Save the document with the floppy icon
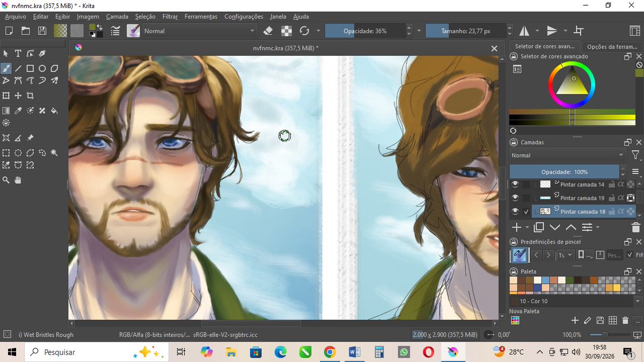The width and height of the screenshot is (644, 362). tap(42, 31)
